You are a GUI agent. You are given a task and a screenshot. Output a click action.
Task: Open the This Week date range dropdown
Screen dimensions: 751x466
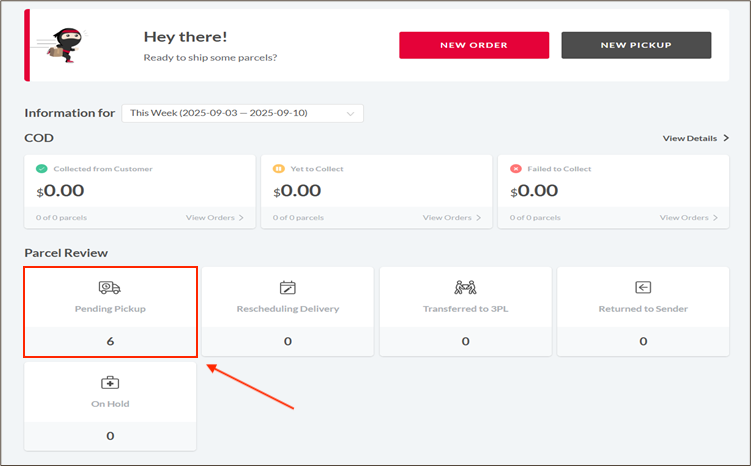(x=242, y=113)
